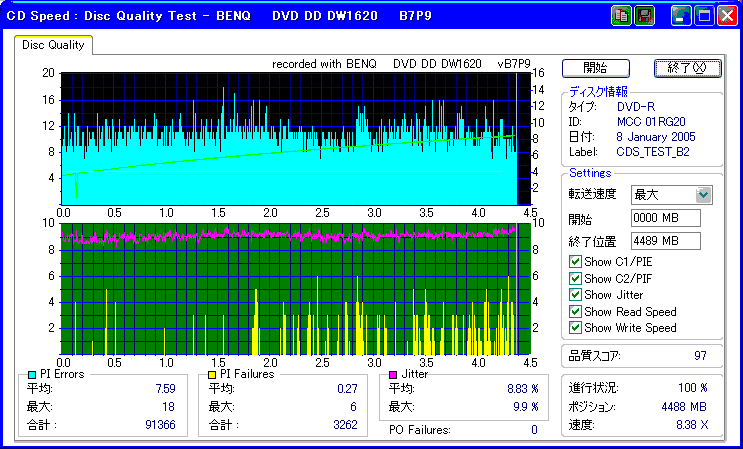
Task: Close the Disc Quality Test window
Action: [727, 16]
